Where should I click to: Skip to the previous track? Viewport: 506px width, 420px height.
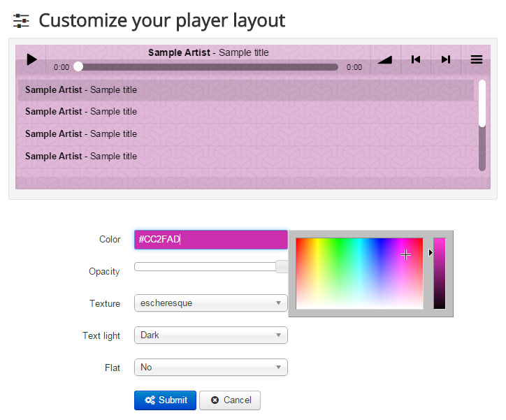point(416,60)
